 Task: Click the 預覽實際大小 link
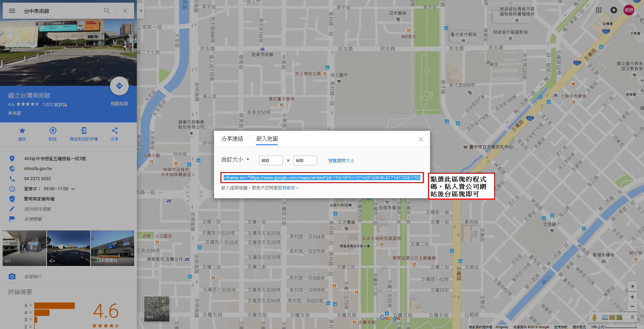click(x=341, y=161)
